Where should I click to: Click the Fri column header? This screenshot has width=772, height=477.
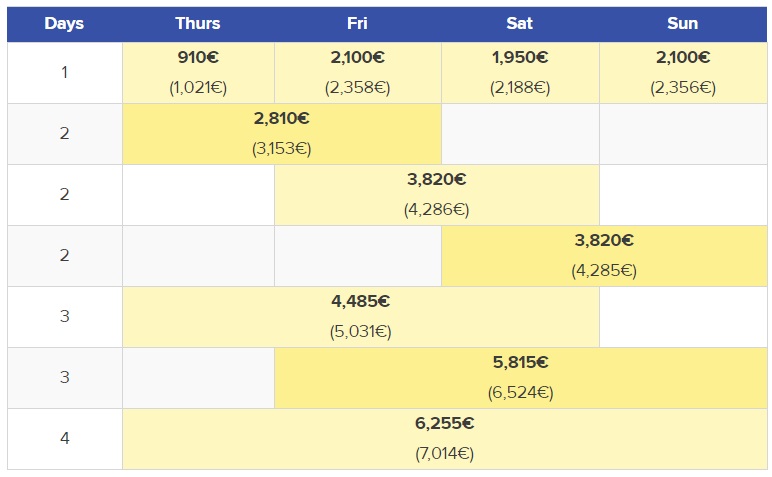[357, 24]
